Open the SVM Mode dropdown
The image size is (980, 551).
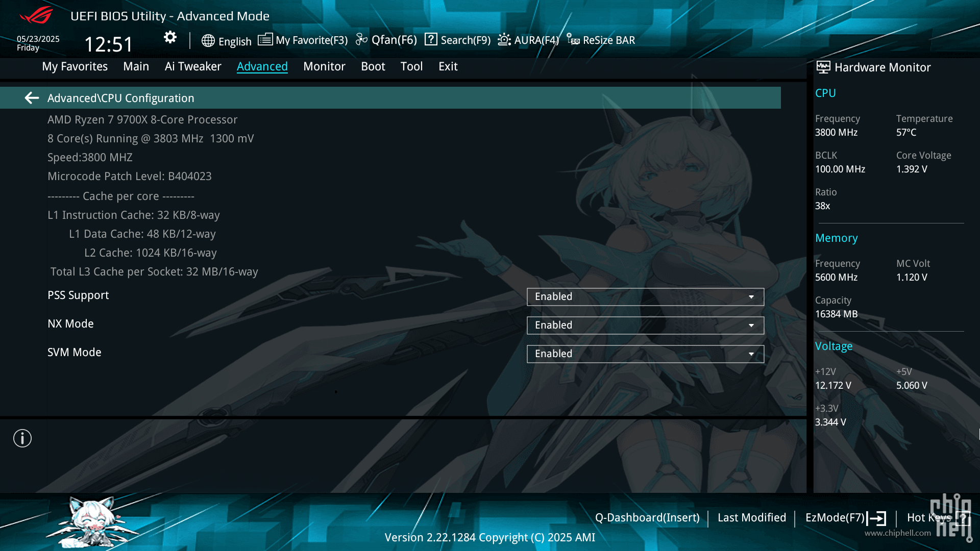(x=645, y=354)
